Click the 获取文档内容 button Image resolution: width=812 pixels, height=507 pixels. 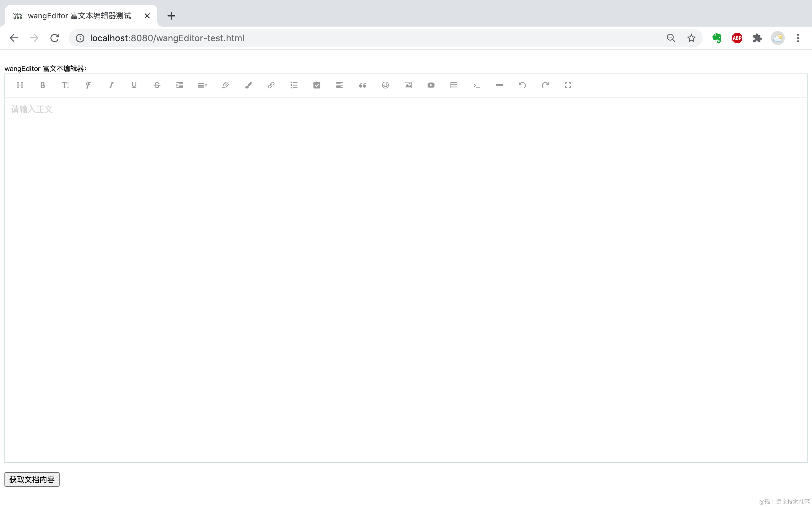[x=31, y=479]
